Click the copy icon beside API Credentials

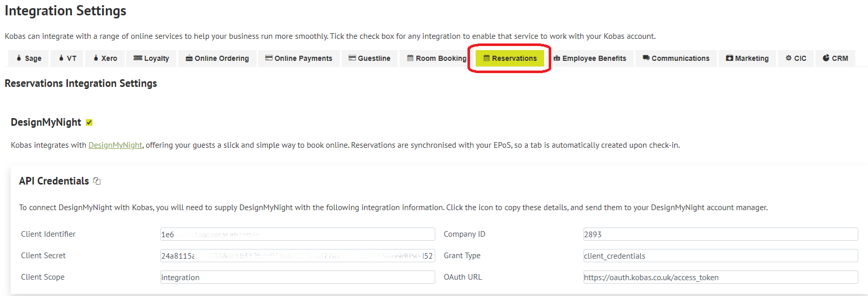pos(97,181)
